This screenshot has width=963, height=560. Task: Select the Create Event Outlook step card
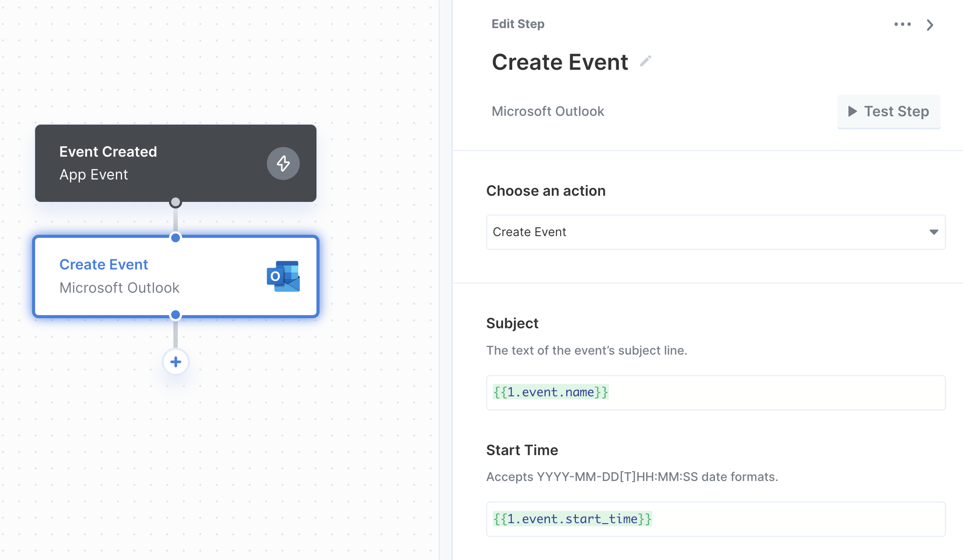click(176, 276)
